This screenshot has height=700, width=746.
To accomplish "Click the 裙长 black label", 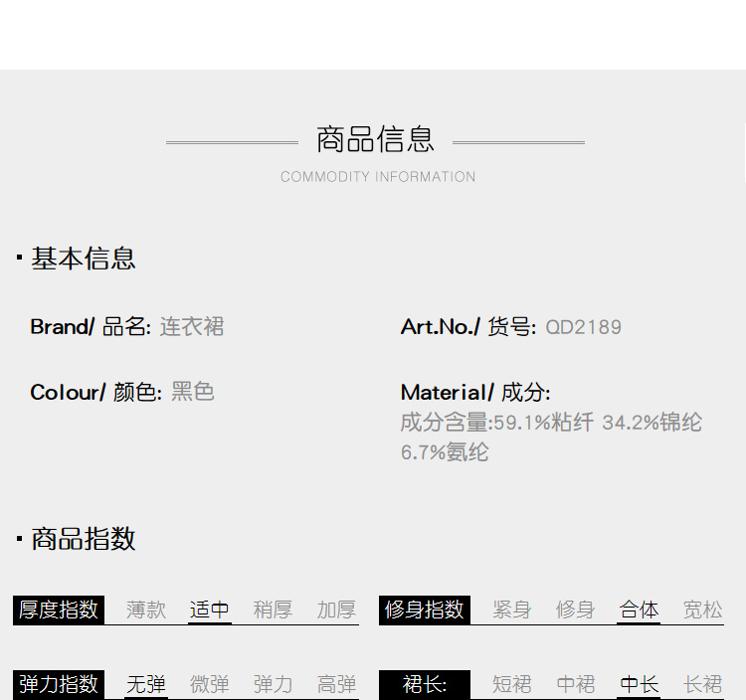I will tap(425, 685).
